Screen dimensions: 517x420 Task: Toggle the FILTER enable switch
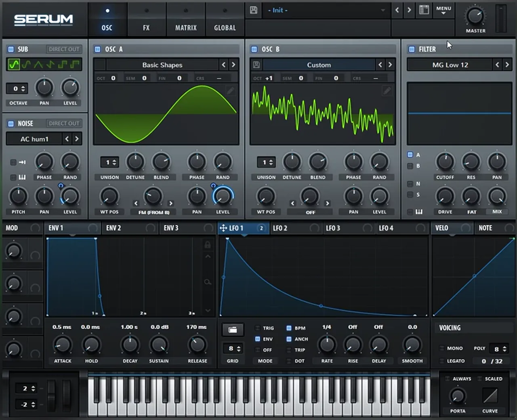point(412,49)
